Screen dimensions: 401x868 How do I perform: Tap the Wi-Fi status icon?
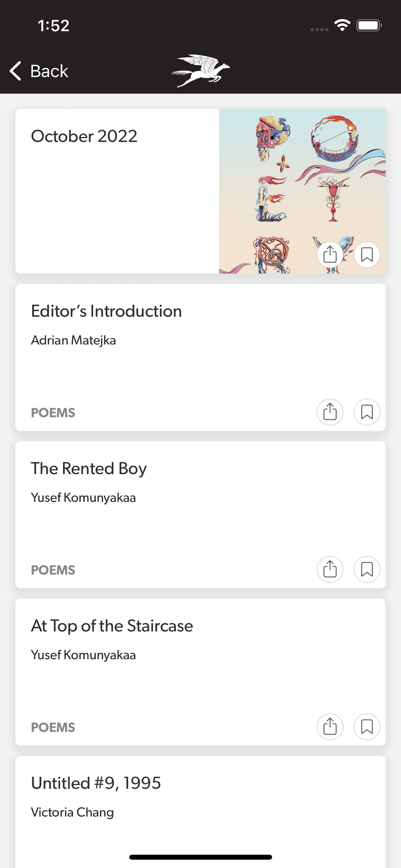coord(342,25)
